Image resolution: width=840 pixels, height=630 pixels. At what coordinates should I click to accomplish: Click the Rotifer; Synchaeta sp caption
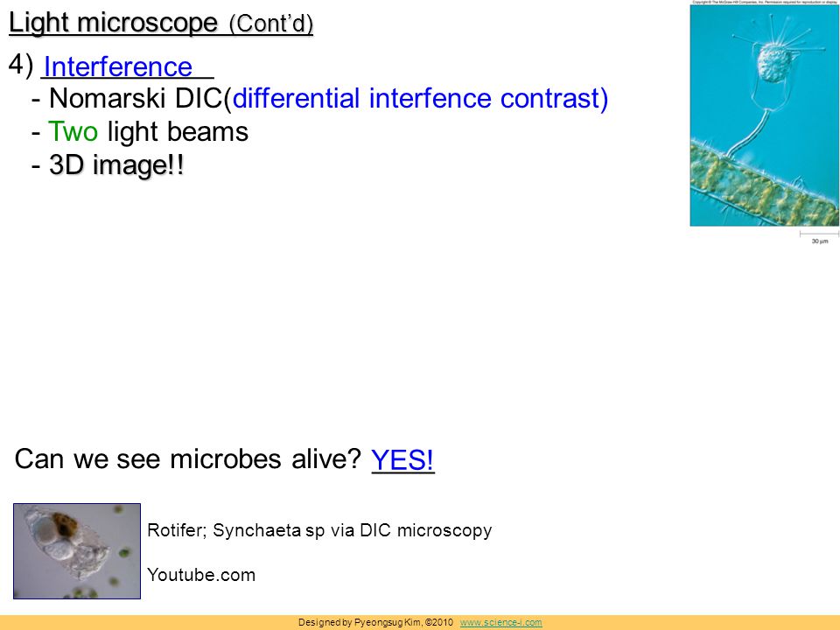[x=319, y=530]
